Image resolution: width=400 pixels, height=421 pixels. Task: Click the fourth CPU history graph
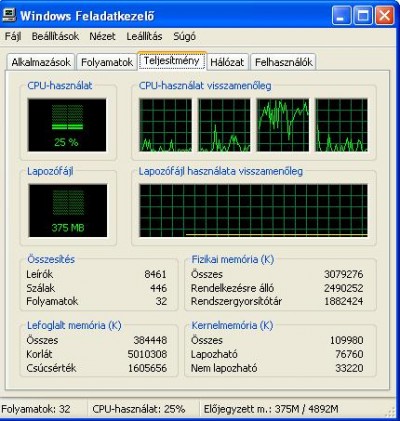(x=342, y=125)
